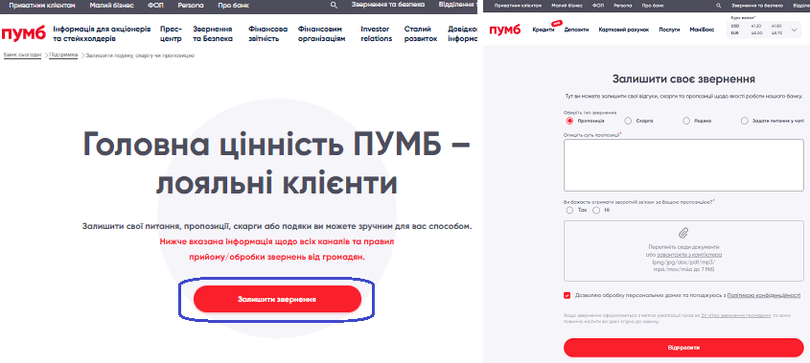Open the Сталий розвиток menu item

[x=420, y=34]
